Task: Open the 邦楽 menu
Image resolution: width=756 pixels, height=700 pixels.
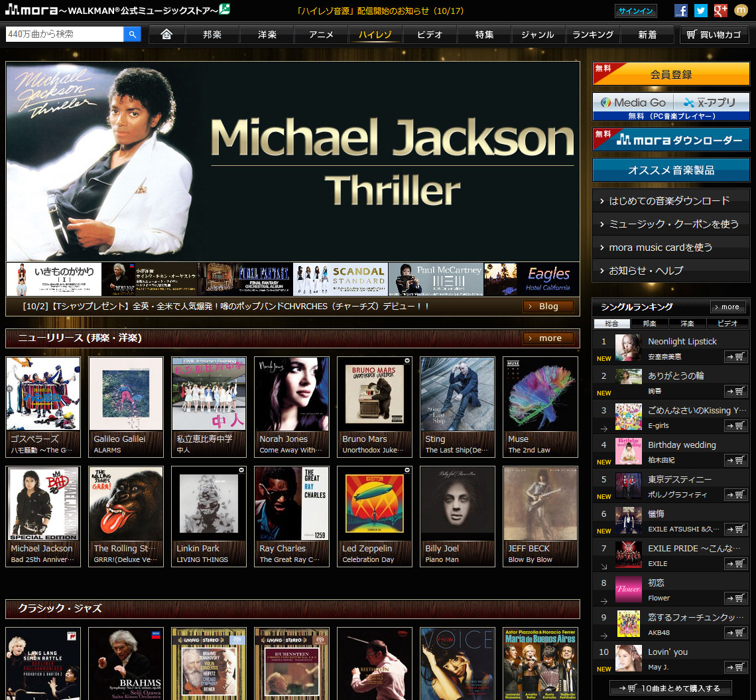Action: [212, 35]
